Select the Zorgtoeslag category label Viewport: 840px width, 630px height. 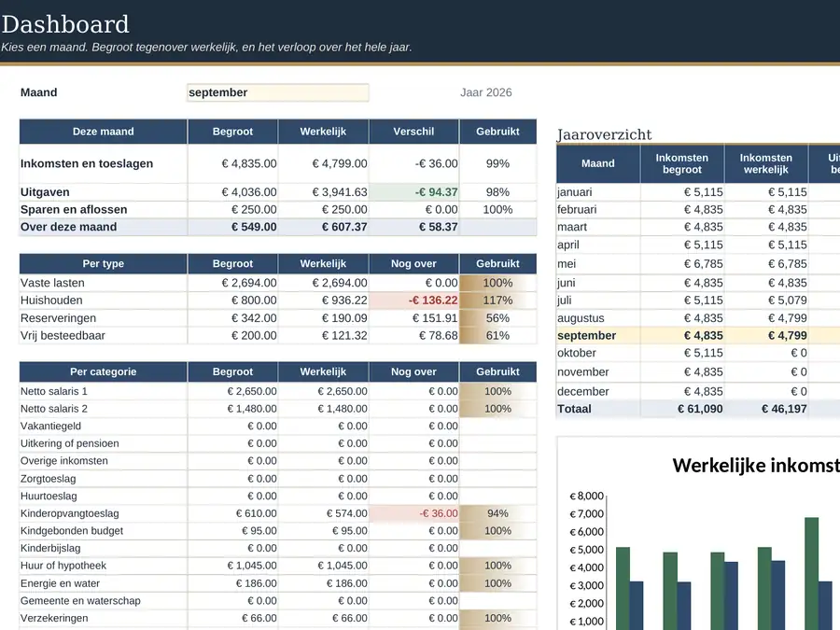click(49, 479)
